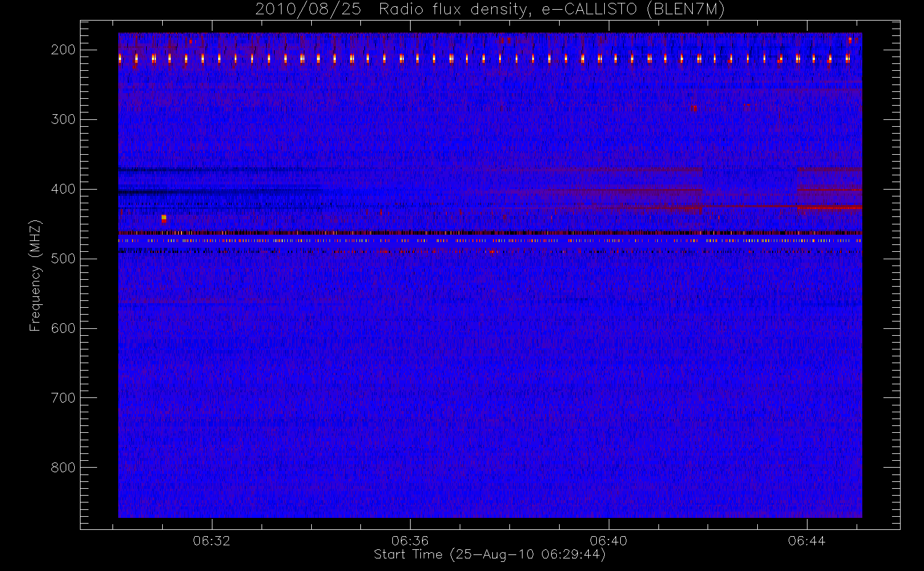Click the 06:32 time tick label
This screenshot has height=571, width=924.
212,541
